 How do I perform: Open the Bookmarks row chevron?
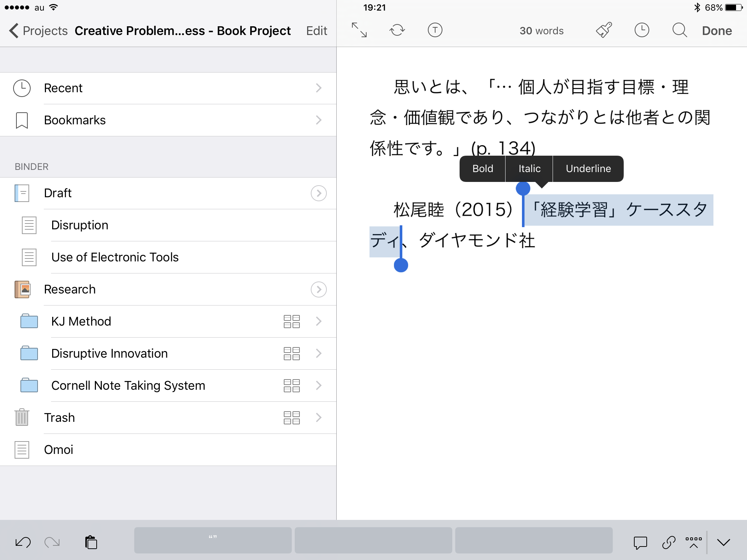pyautogui.click(x=319, y=120)
